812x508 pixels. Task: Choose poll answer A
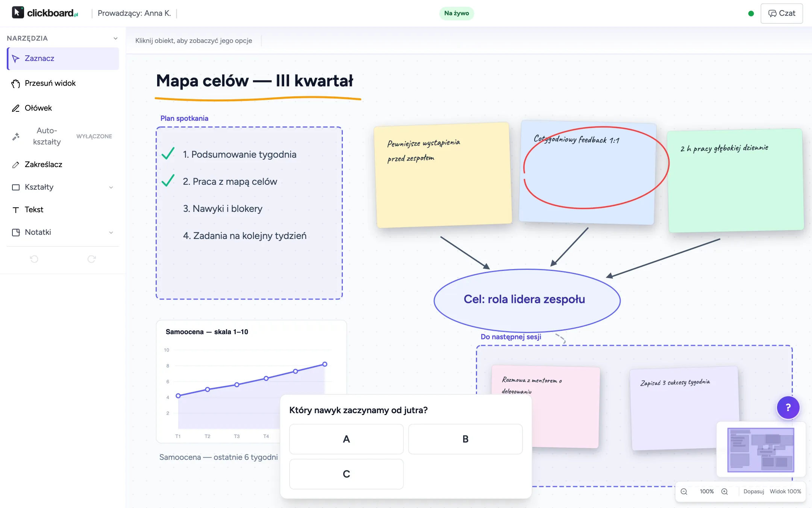pos(346,439)
